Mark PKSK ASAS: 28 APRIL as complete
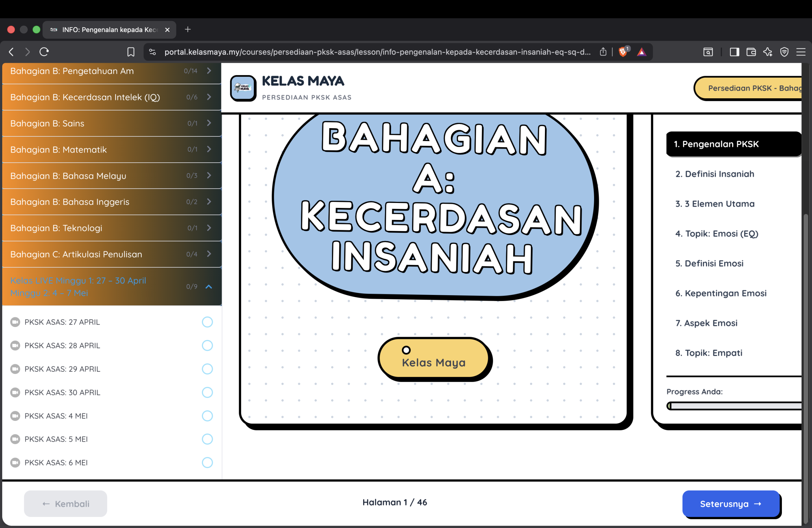 [207, 345]
